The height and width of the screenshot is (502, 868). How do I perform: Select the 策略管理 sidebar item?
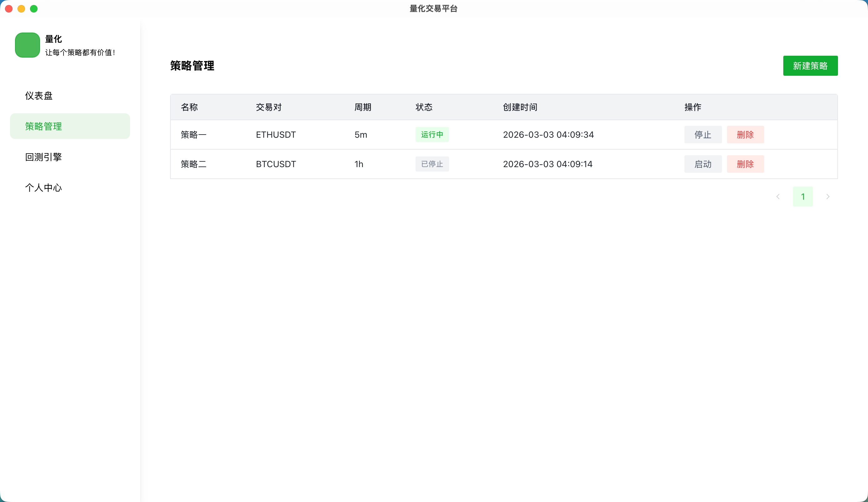(43, 126)
